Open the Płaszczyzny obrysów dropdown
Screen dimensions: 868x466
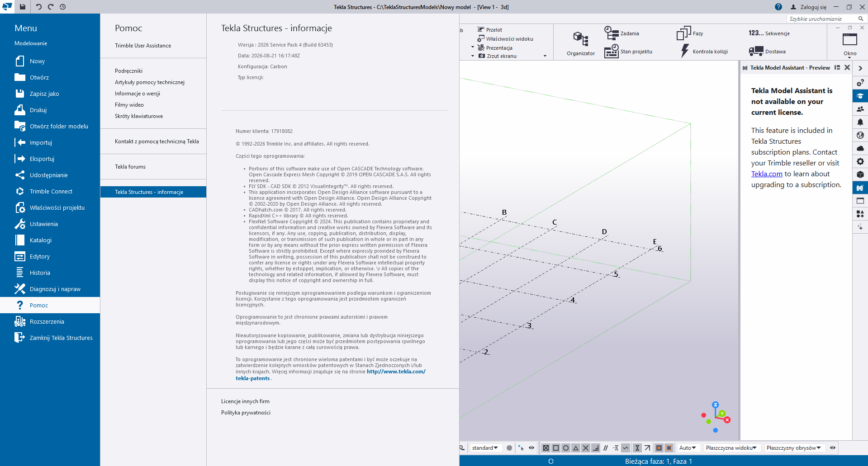(x=794, y=448)
